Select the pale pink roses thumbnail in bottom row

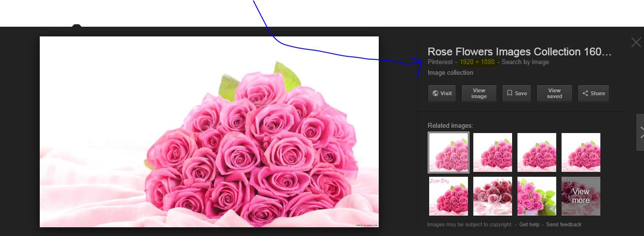[x=493, y=196]
